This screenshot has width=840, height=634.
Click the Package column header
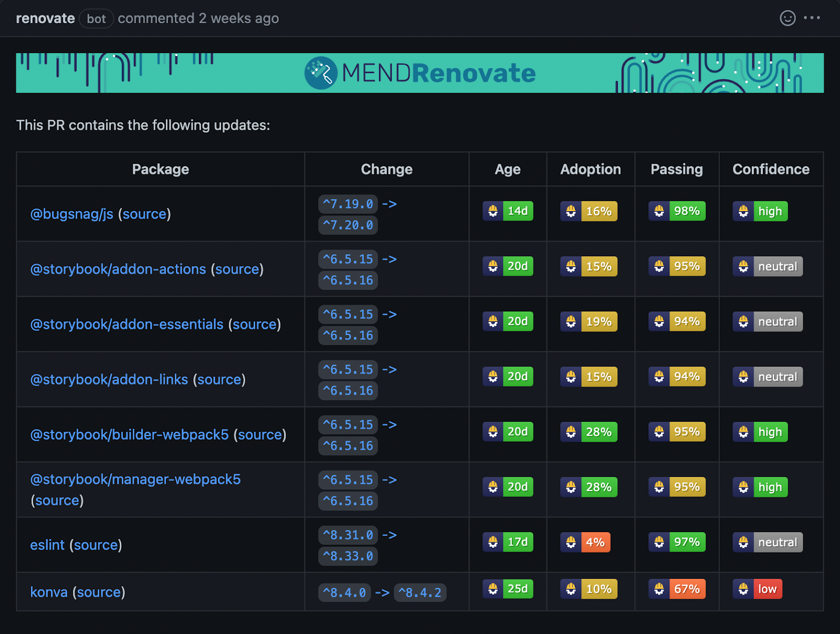pyautogui.click(x=161, y=169)
